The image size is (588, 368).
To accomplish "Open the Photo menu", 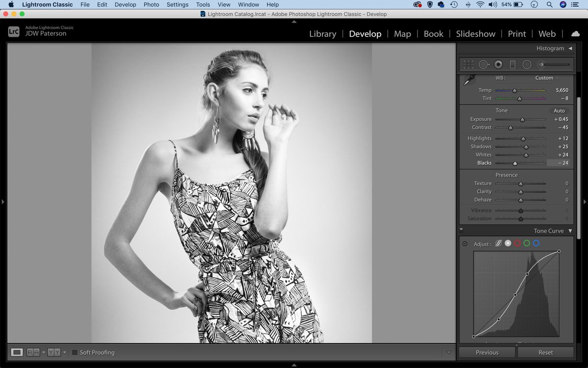I will tap(151, 4).
